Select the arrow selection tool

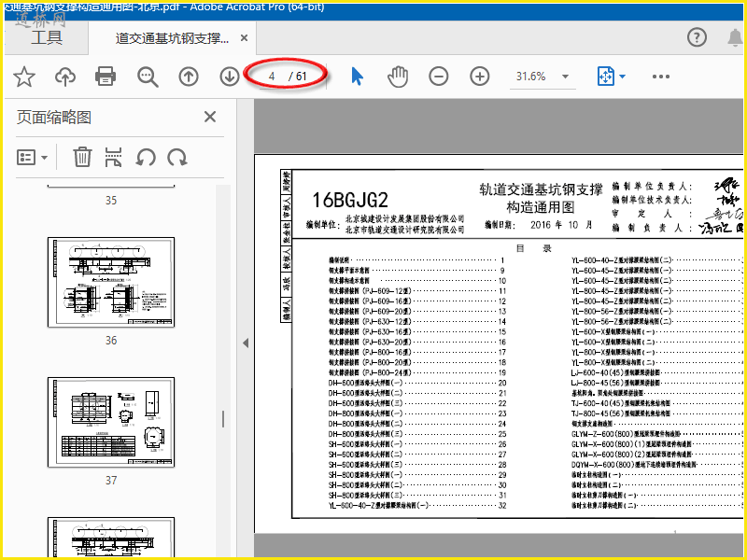(x=357, y=77)
